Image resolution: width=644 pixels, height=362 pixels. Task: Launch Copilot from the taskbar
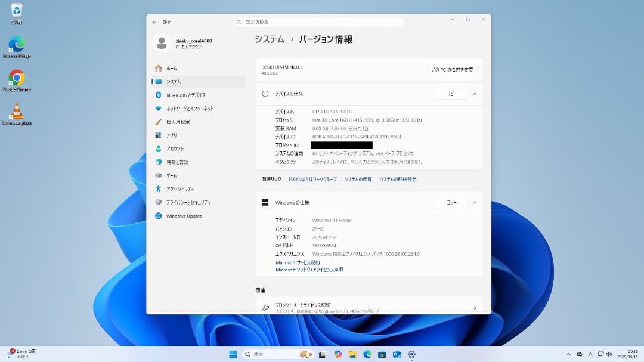[x=338, y=355]
